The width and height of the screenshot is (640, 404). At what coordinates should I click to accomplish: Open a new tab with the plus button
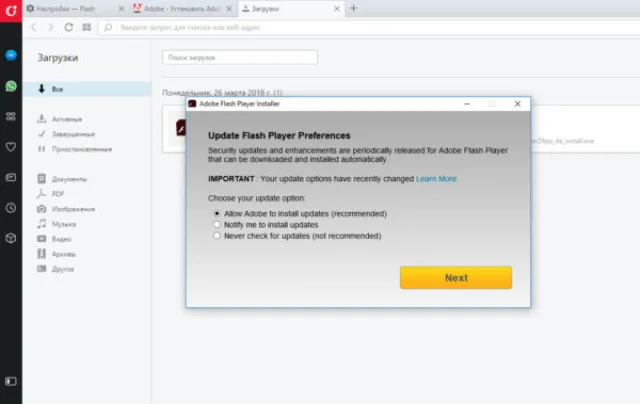(x=353, y=8)
